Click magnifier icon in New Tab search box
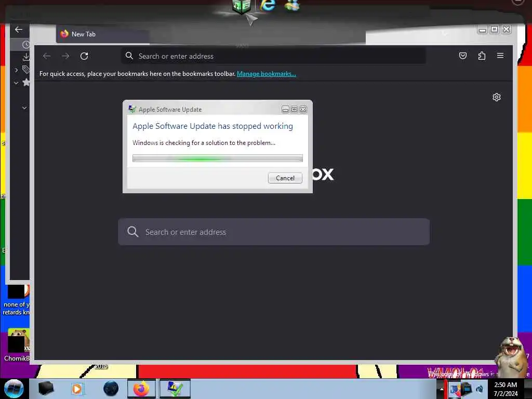This screenshot has width=532, height=399. 132,232
